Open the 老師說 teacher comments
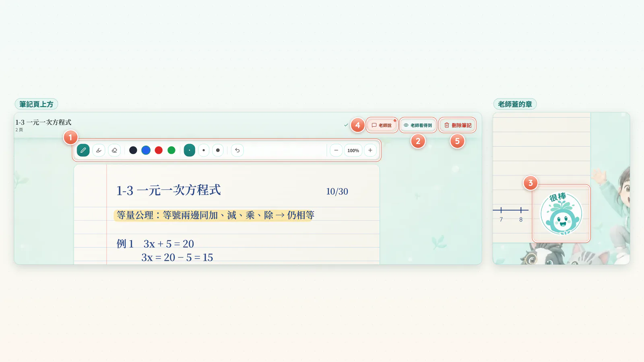This screenshot has width=644, height=362. tap(382, 125)
